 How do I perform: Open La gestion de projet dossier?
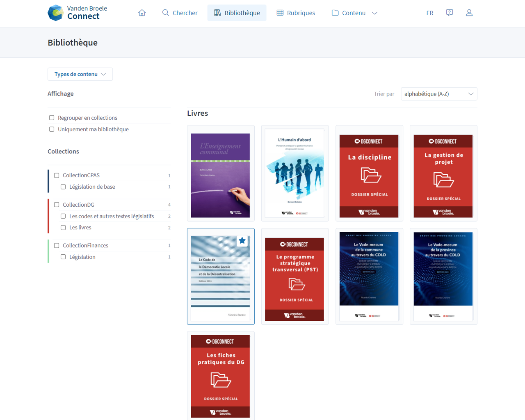tap(443, 173)
